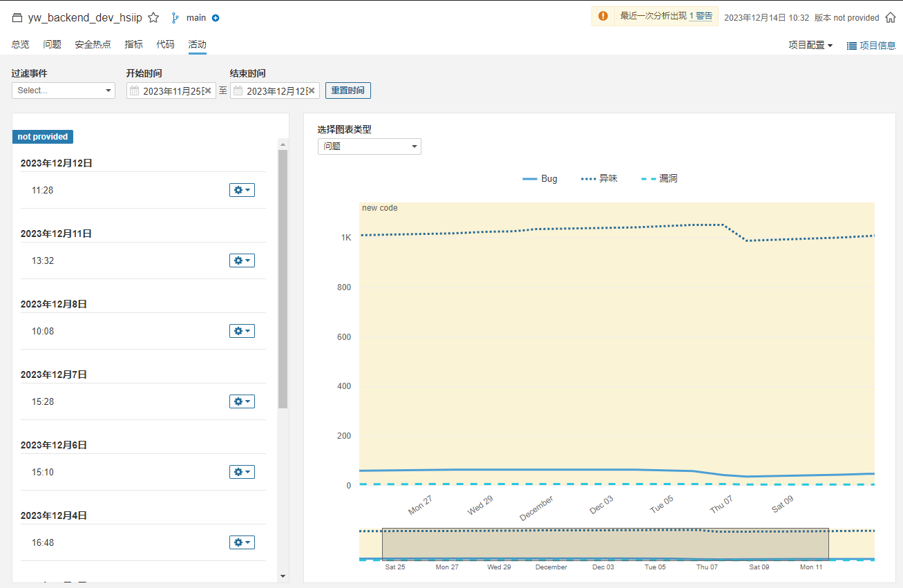Click the start date input field

pos(171,91)
